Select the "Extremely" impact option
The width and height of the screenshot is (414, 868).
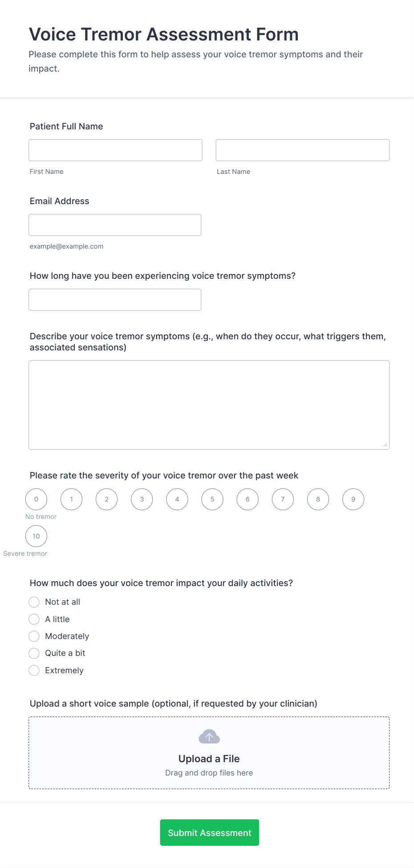pyautogui.click(x=34, y=671)
